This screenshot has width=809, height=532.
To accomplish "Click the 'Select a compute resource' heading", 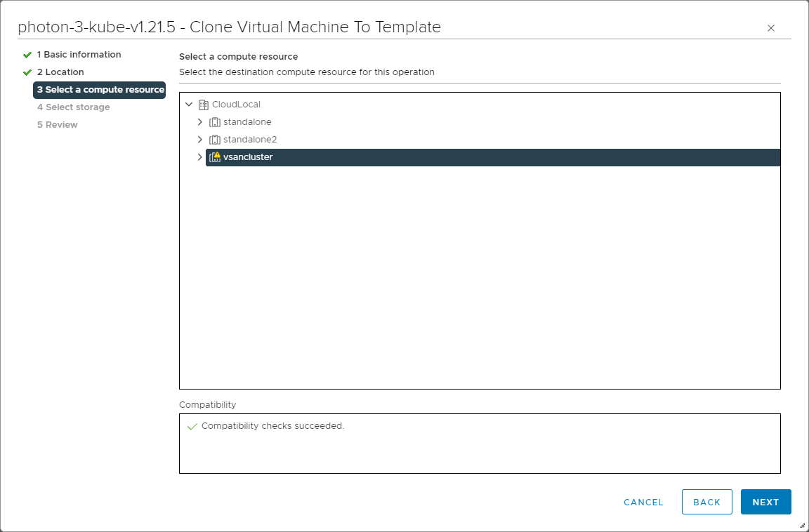I will tap(238, 57).
